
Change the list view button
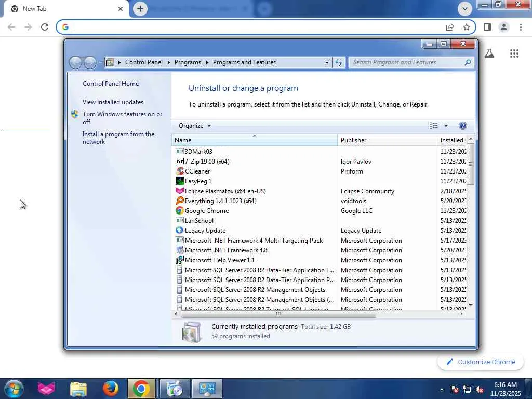434,126
